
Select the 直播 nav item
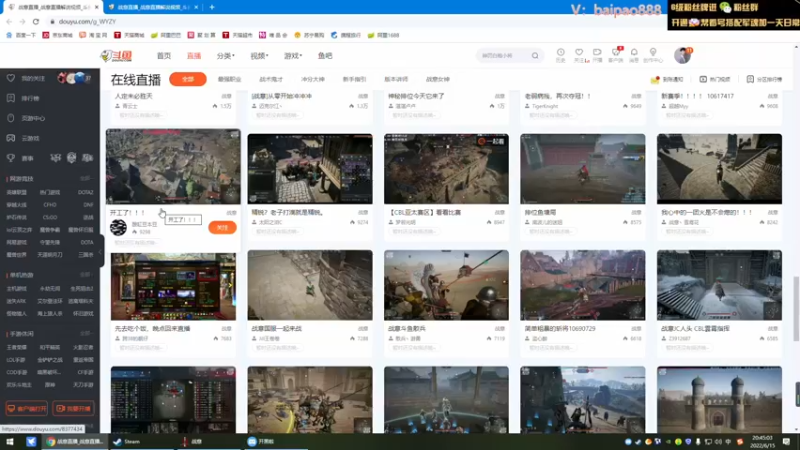click(x=194, y=56)
